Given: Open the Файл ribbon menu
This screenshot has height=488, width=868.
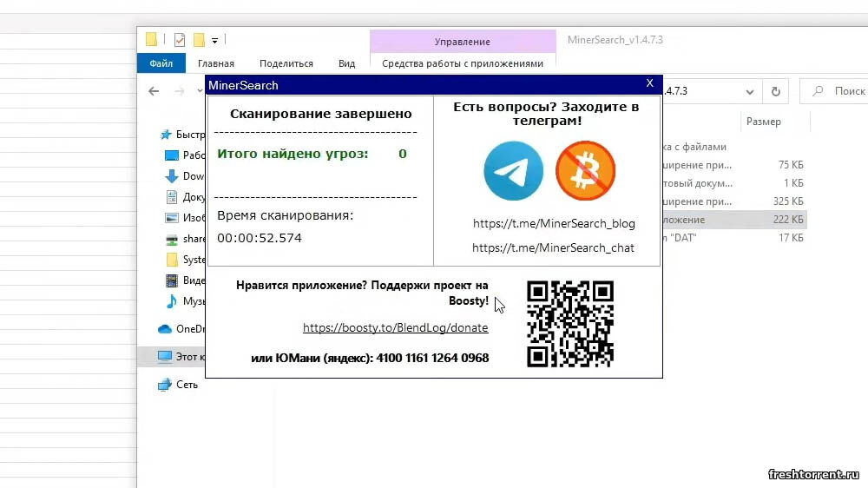Looking at the screenshot, I should tap(161, 63).
